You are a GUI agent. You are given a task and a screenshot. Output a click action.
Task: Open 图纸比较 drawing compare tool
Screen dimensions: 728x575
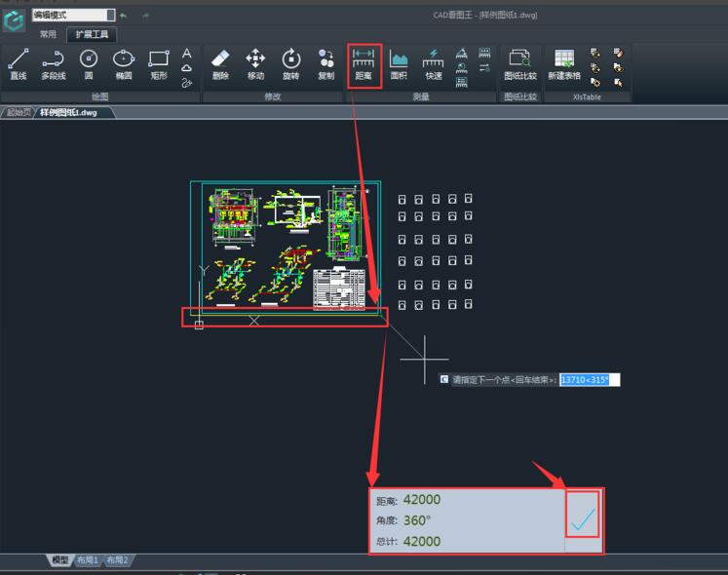[519, 64]
